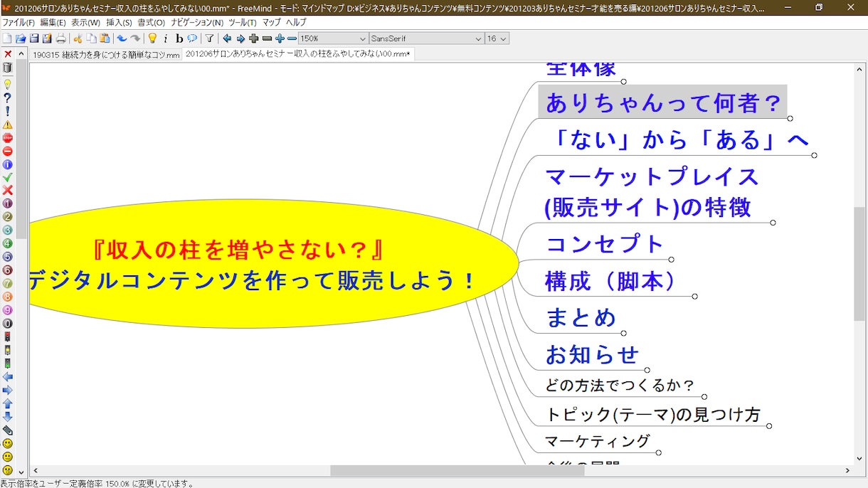The width and height of the screenshot is (868, 488).
Task: Open the font size 16 dropdown
Action: pyautogui.click(x=497, y=38)
